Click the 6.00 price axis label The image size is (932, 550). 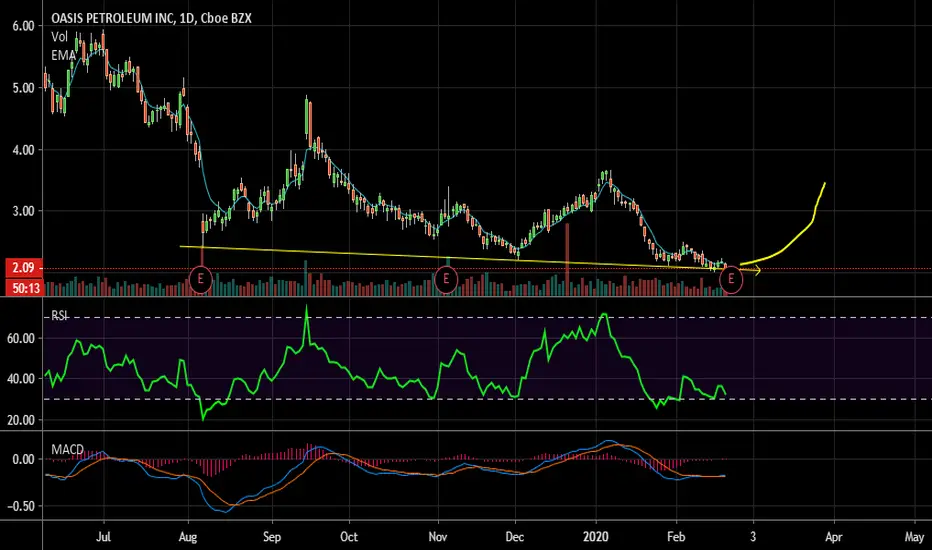pyautogui.click(x=23, y=26)
